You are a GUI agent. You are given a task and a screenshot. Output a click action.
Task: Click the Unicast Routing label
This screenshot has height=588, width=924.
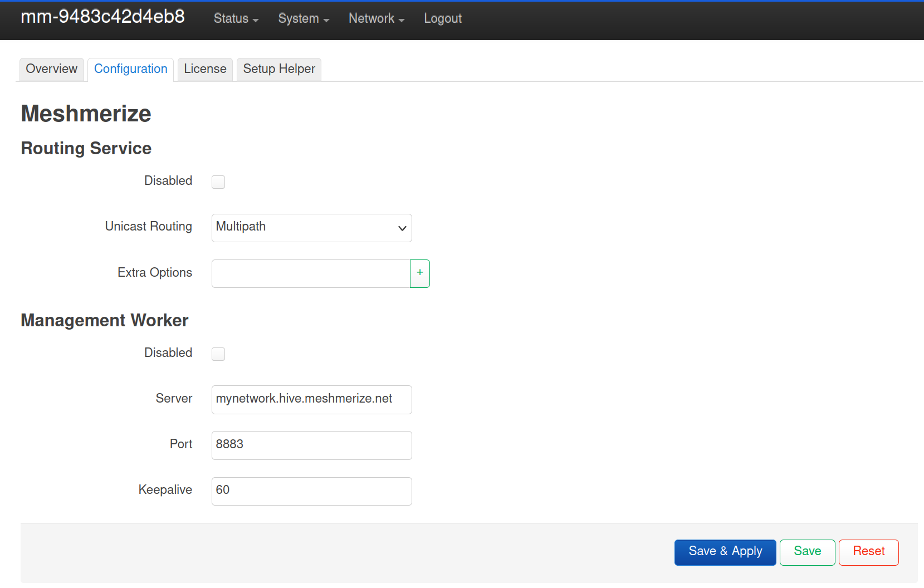click(x=149, y=226)
